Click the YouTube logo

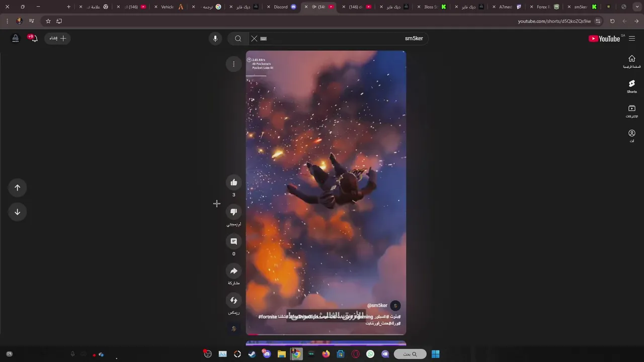(604, 39)
